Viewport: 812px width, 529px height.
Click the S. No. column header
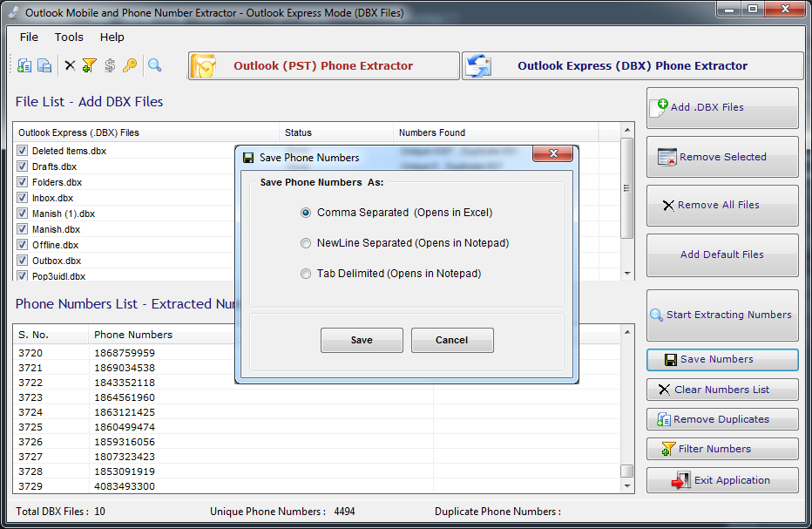click(x=51, y=335)
